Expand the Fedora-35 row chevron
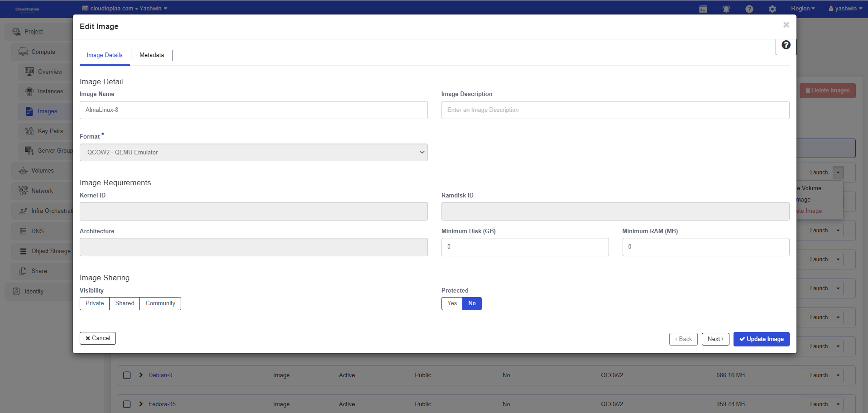This screenshot has width=868, height=413. pyautogui.click(x=141, y=404)
